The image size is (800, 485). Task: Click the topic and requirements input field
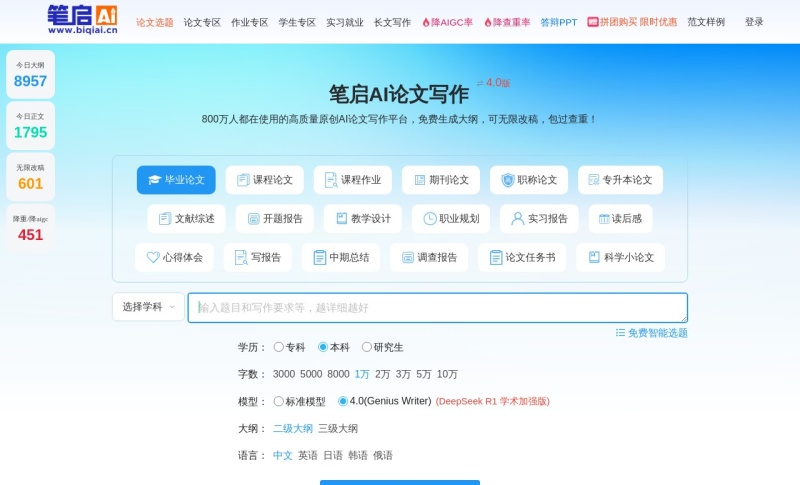[438, 308]
